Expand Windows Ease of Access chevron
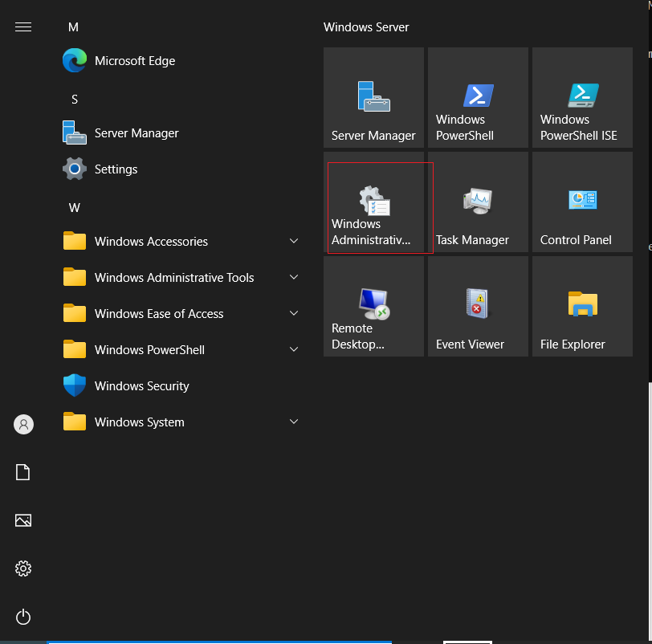This screenshot has width=652, height=644. pos(294,313)
